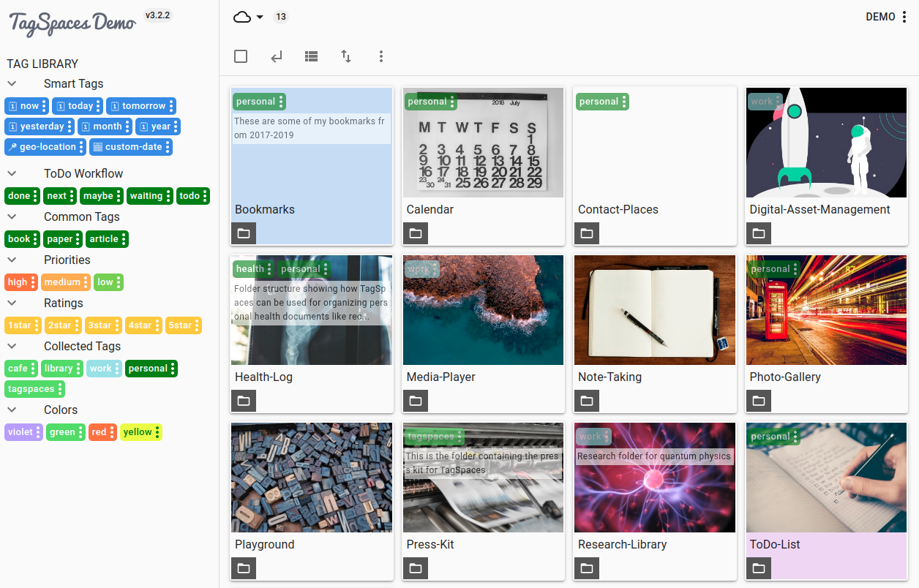Open the Calendar folder thumbnail

[x=484, y=143]
